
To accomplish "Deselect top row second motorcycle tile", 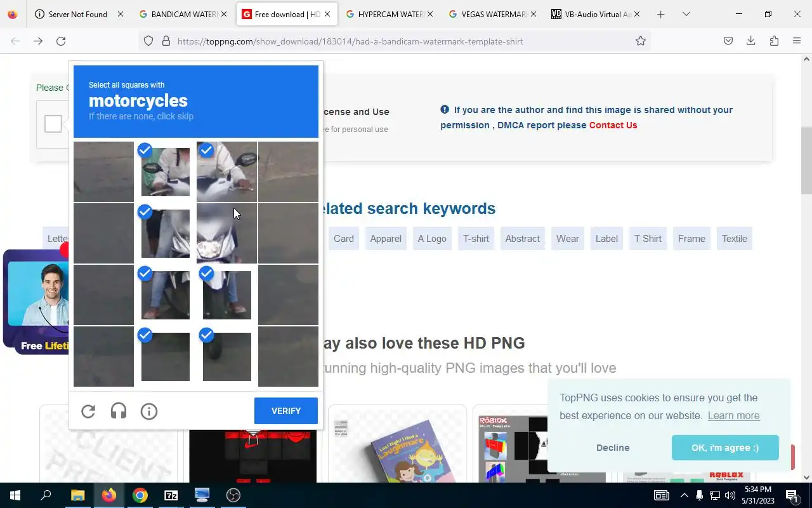I will (165, 171).
